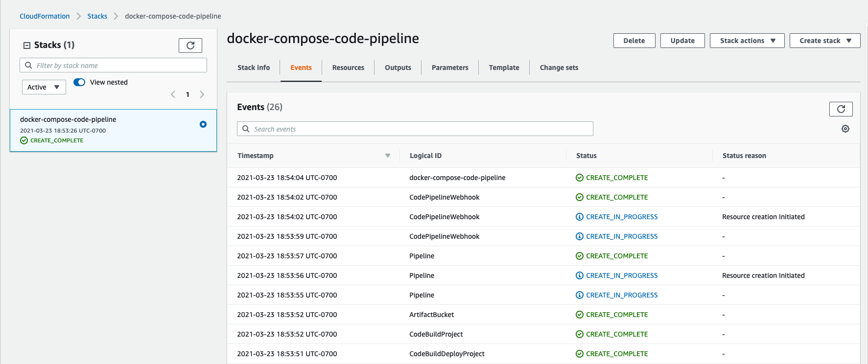
Task: Click in-progress info icon at 18:53:59
Action: tap(580, 236)
